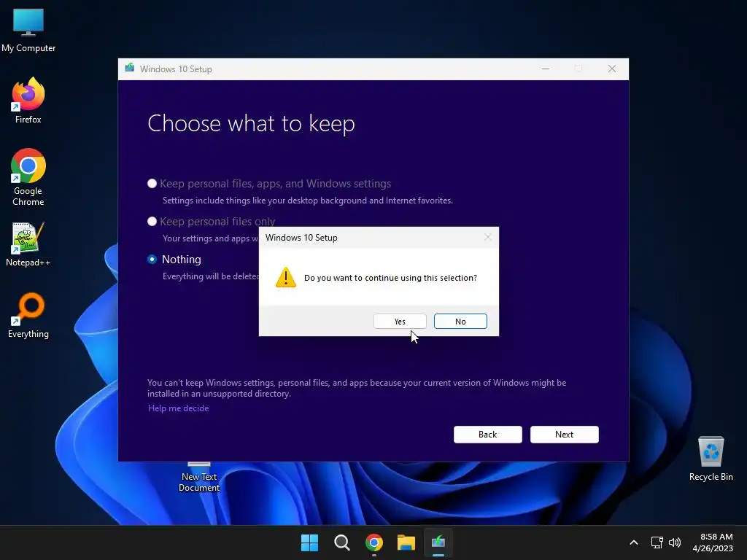
Task: Open taskbar Search
Action: [x=341, y=542]
